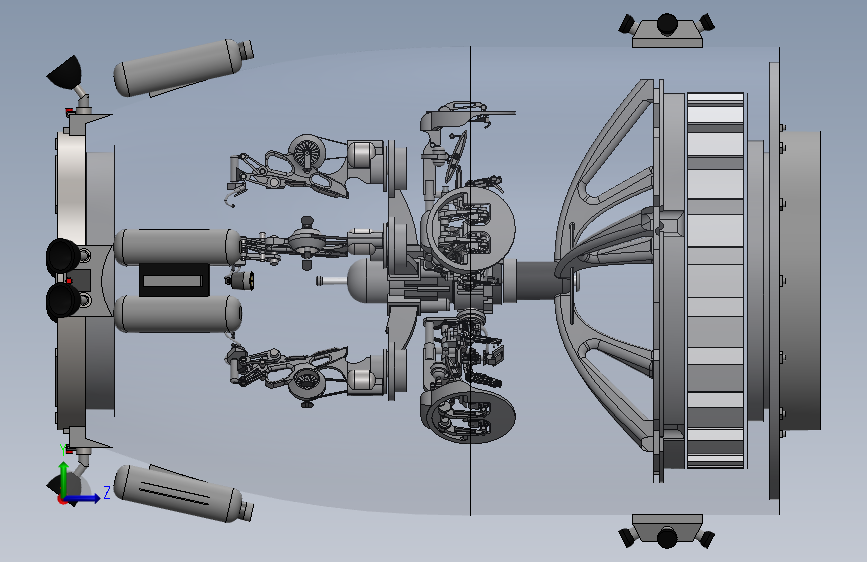Select the bracket mount with black knobs at bottom right
867x562 pixels.
point(667,531)
